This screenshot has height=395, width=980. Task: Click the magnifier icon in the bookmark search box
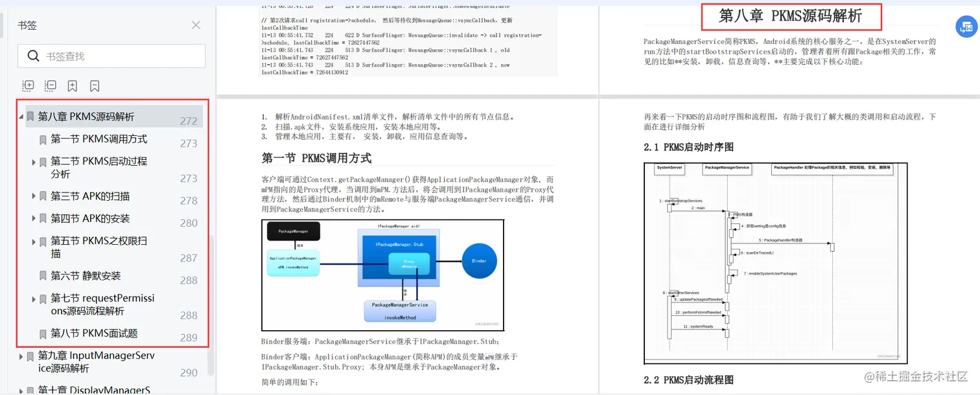[x=33, y=57]
